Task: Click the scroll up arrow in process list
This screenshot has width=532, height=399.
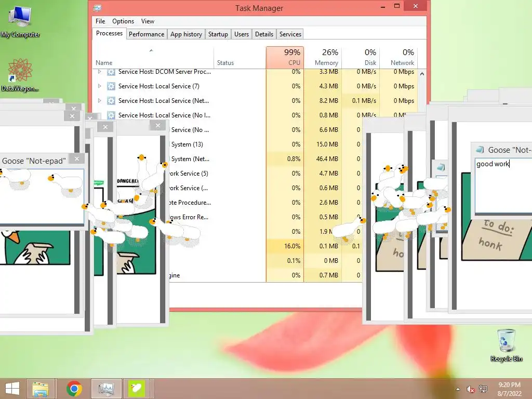Action: [422, 74]
